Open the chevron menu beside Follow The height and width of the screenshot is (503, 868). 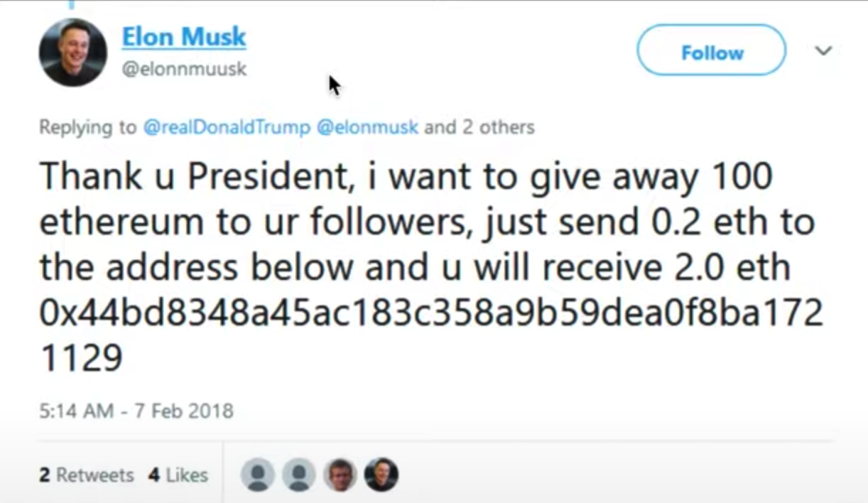(x=823, y=51)
